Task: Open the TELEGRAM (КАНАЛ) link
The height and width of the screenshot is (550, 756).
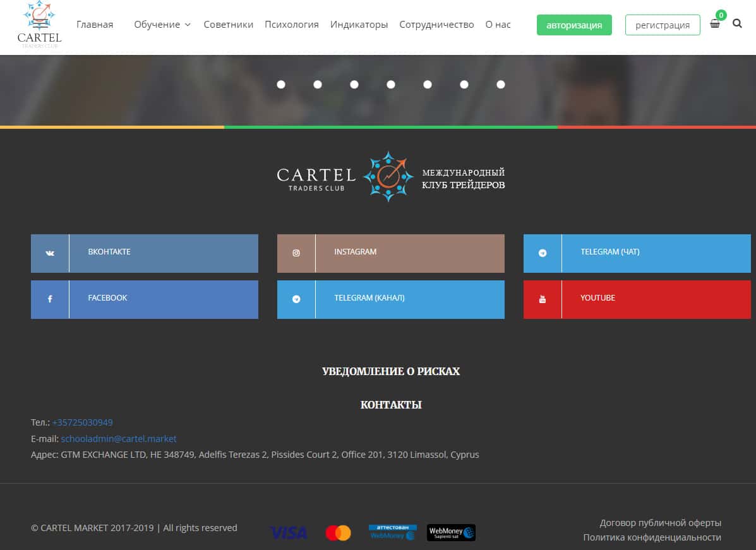Action: point(391,299)
